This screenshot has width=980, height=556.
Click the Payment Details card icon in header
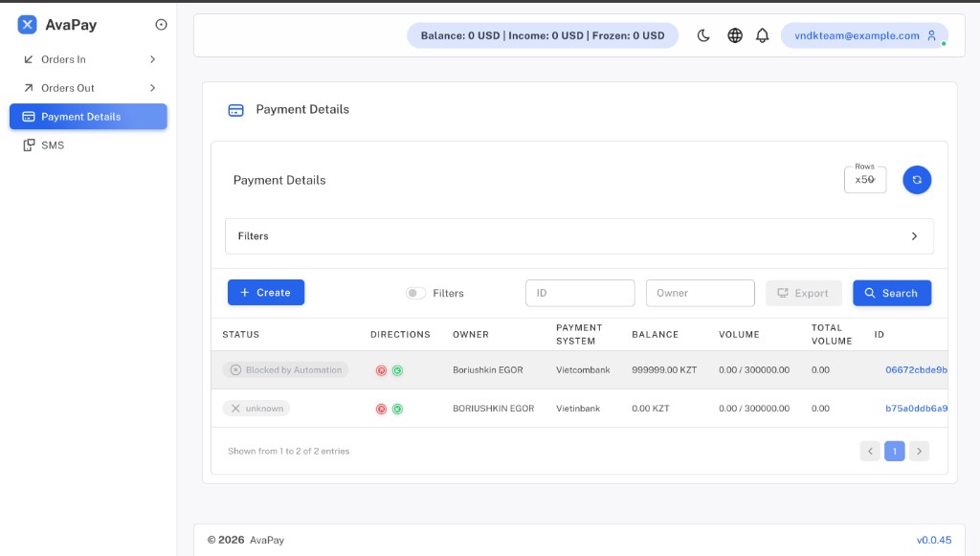coord(236,111)
